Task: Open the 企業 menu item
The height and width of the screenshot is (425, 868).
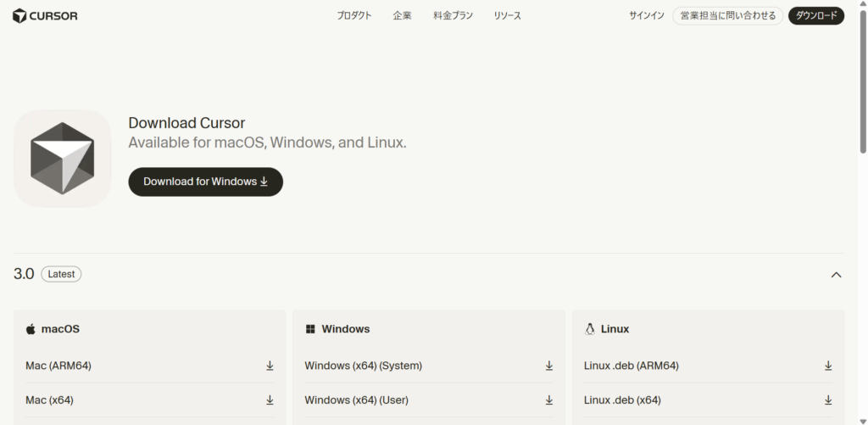Action: coord(402,15)
